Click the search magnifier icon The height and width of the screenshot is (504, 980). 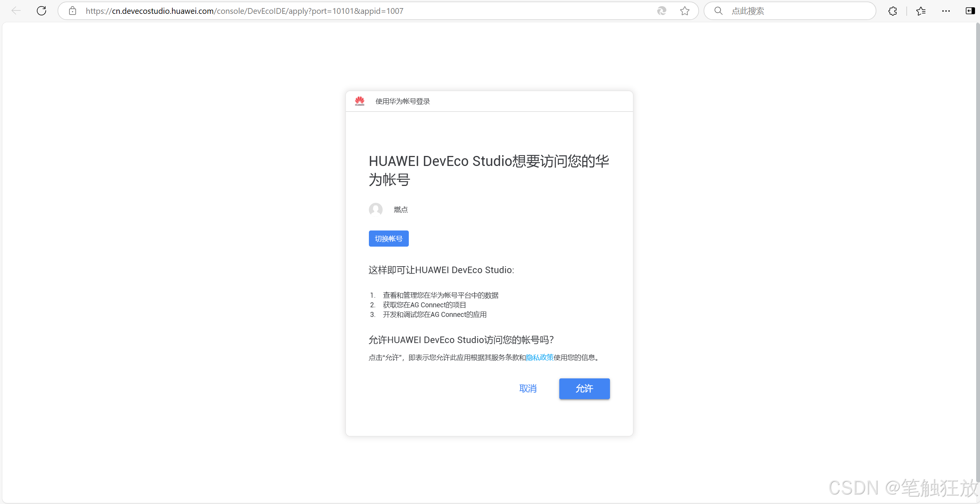(718, 11)
